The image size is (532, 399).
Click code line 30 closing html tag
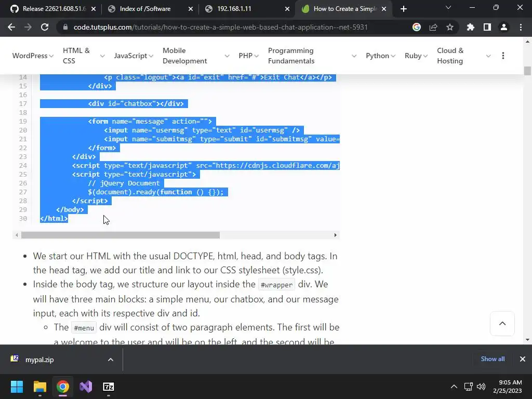[54, 219]
